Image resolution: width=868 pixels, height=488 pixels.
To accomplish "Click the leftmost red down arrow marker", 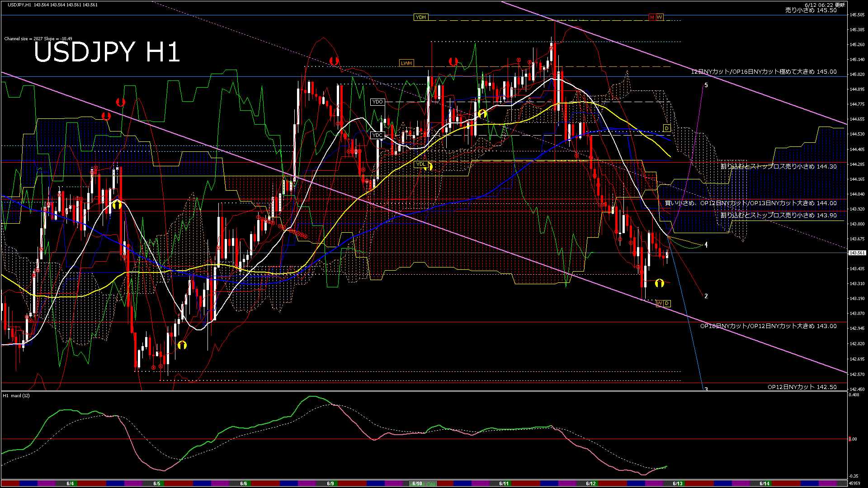I will 106,116.
